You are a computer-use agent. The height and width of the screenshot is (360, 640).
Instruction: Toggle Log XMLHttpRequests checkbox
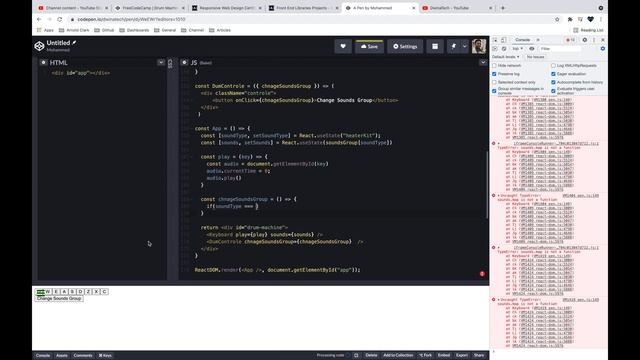553,65
